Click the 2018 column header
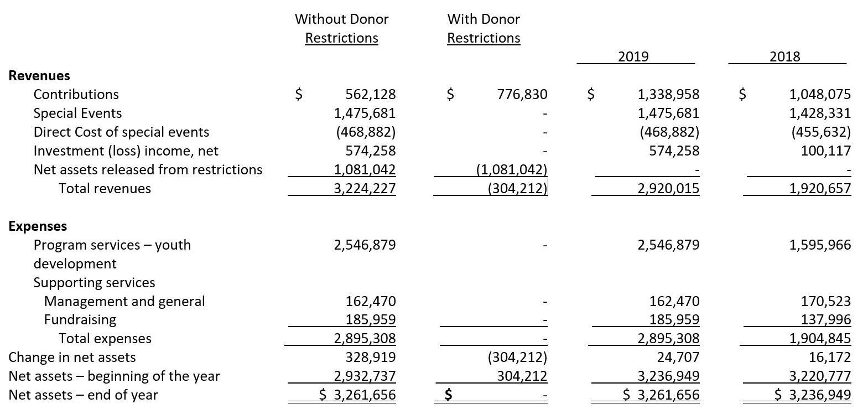 click(785, 56)
